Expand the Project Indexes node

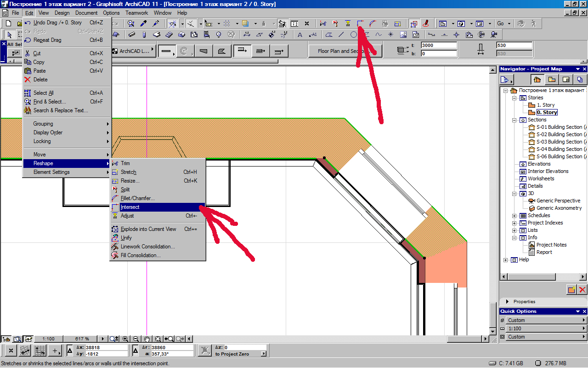tap(514, 223)
